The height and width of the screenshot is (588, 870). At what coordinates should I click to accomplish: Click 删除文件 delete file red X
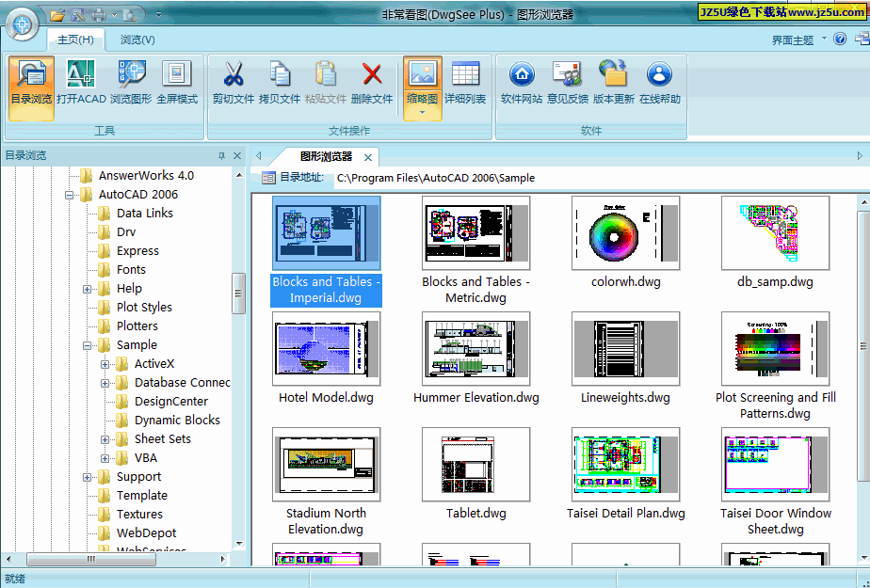[x=372, y=83]
